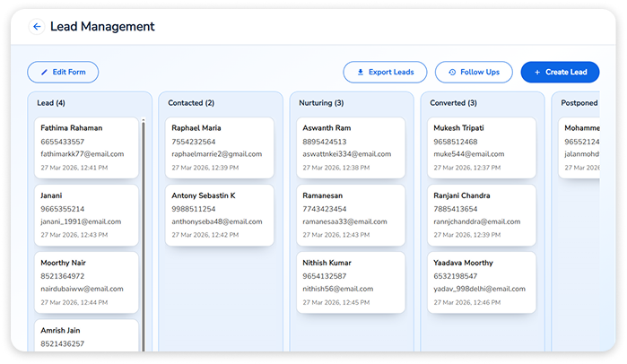Screen dimensions: 627x364
Task: Click email nithish56@email.com
Action: coord(338,289)
